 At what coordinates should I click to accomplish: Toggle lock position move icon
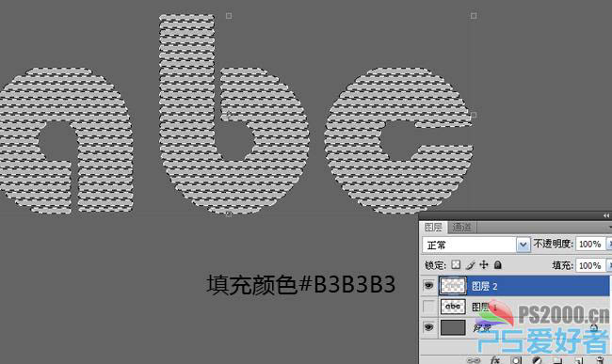(484, 265)
